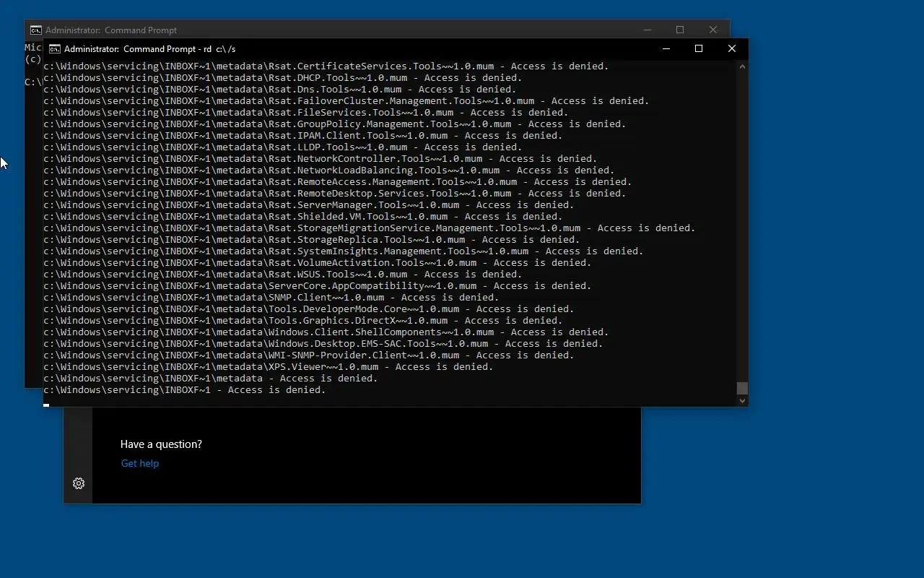Click the Rsat.Dns.Tools line
Screen dimensions: 924x578
tap(280, 90)
